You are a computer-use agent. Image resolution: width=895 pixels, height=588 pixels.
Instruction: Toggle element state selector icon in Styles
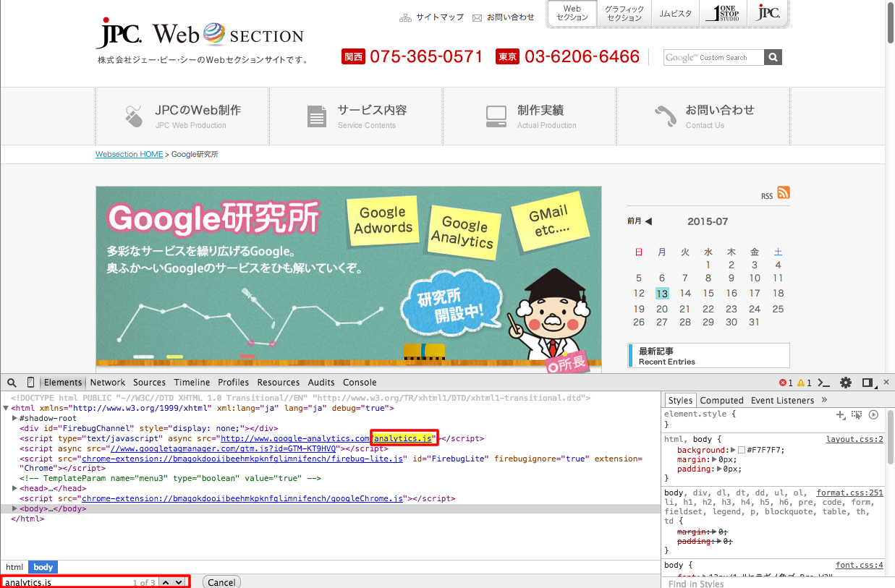coord(857,414)
